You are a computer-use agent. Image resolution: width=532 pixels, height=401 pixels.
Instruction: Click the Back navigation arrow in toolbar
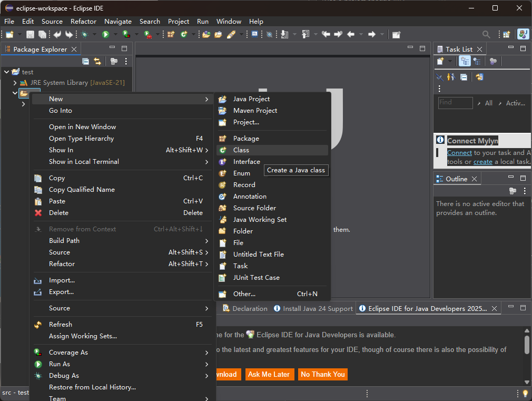(x=351, y=34)
